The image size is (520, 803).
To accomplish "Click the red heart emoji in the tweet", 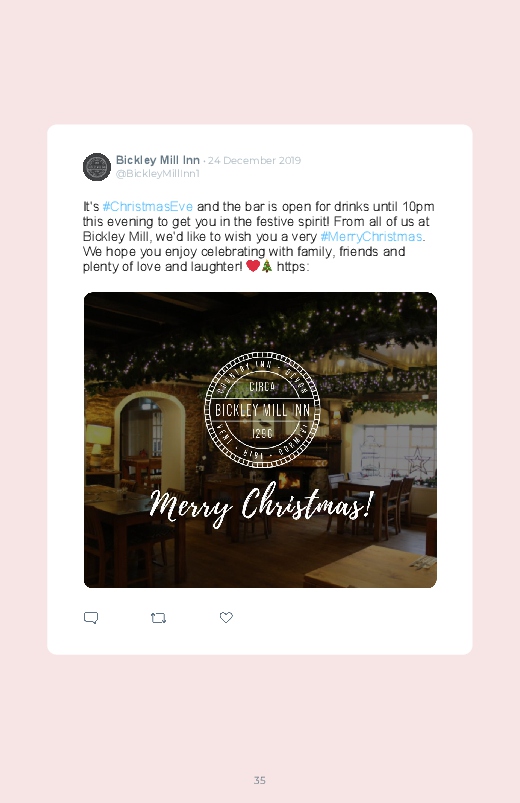I will coord(253,266).
